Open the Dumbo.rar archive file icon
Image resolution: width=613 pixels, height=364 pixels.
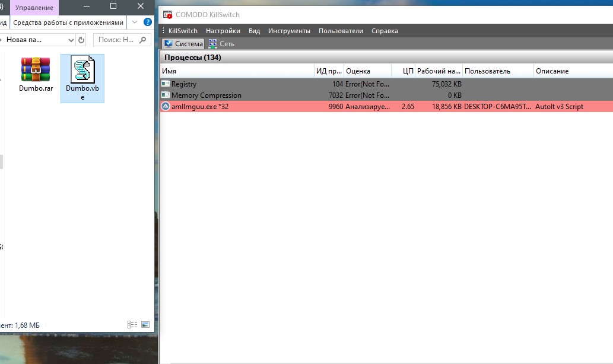coord(36,69)
